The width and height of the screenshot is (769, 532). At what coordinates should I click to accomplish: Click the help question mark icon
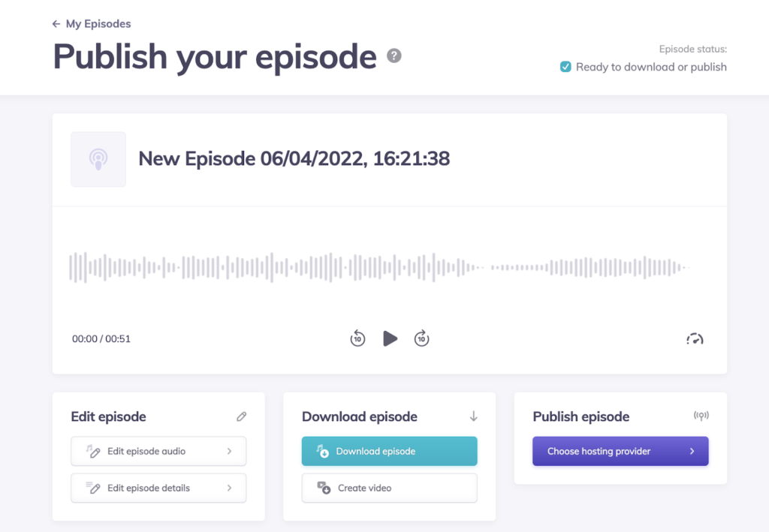[394, 56]
